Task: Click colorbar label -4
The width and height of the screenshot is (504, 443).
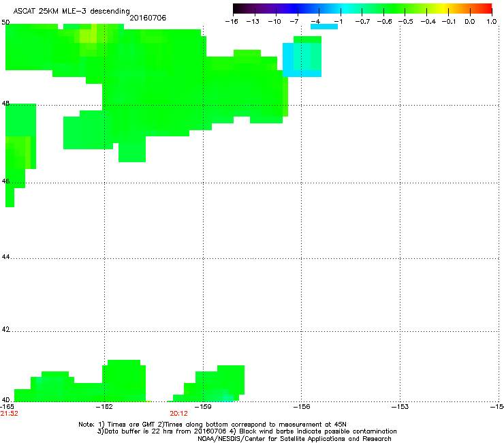Action: click(315, 22)
